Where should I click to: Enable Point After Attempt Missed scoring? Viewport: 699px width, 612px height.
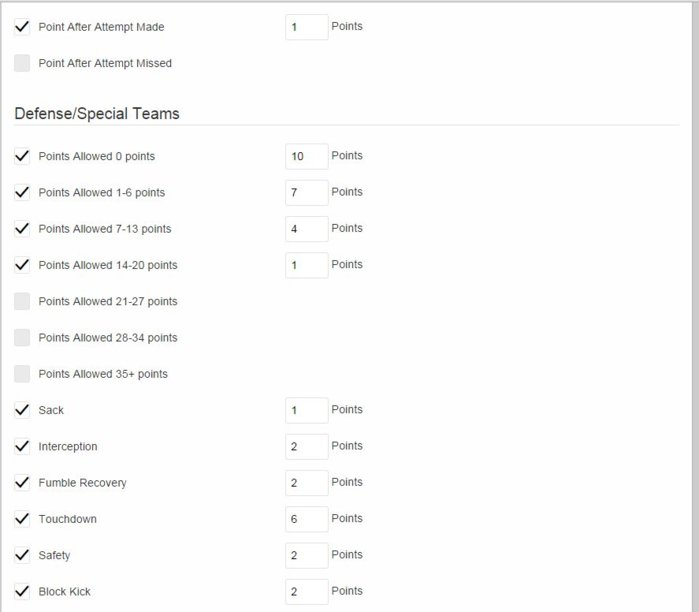[x=22, y=63]
